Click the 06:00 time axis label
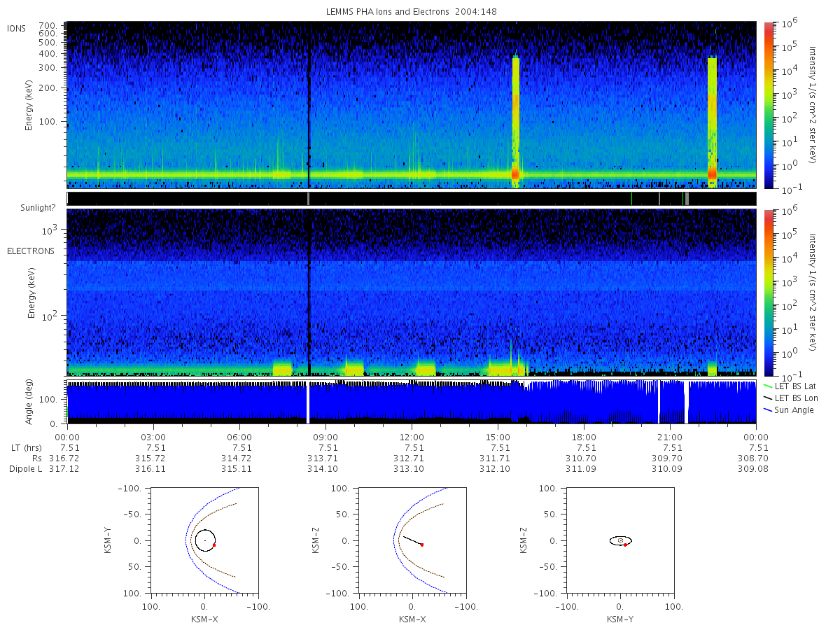840x630 pixels. (239, 437)
